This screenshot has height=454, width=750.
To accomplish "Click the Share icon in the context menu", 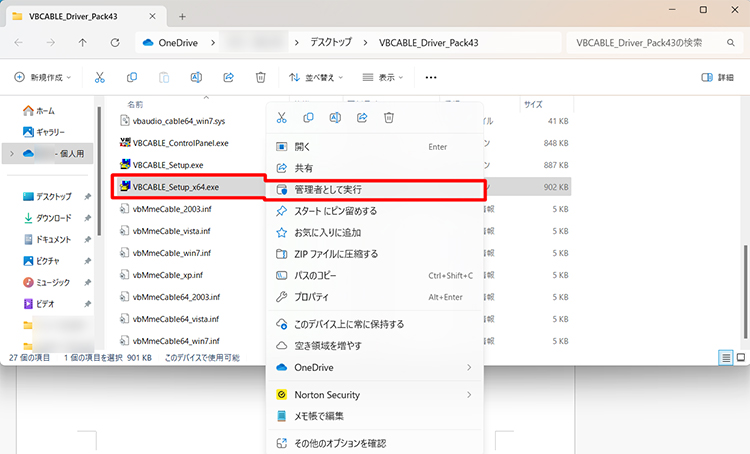I will click(x=362, y=118).
